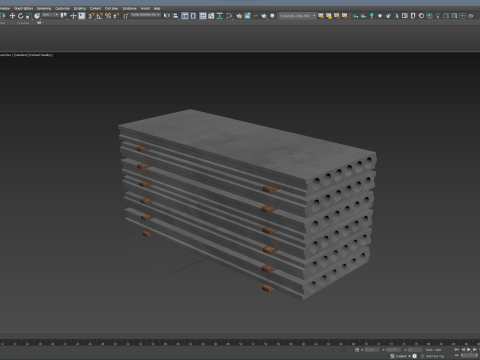The width and height of the screenshot is (480, 360).
Task: Open the Material Editor
Action: (229, 16)
